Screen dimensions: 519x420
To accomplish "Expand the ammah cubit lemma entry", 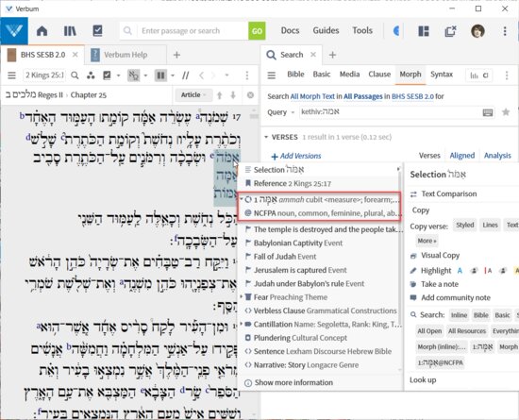I will tap(242, 199).
